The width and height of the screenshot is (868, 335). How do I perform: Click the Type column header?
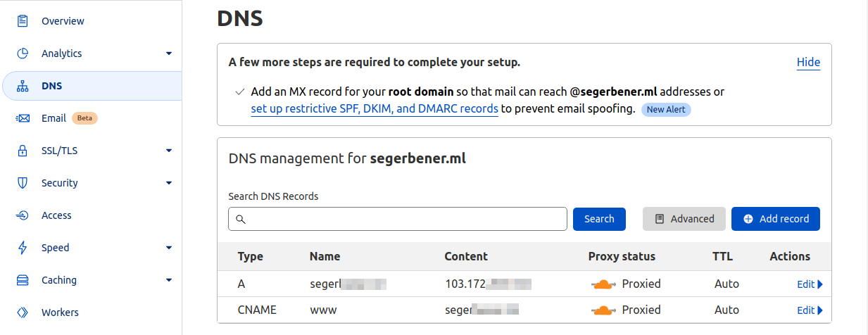point(251,256)
